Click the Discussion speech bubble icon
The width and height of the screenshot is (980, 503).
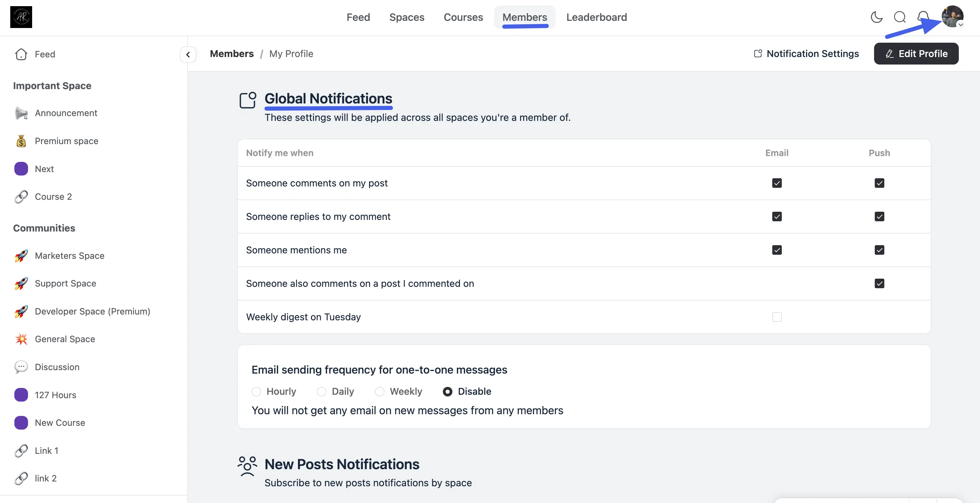pos(21,367)
